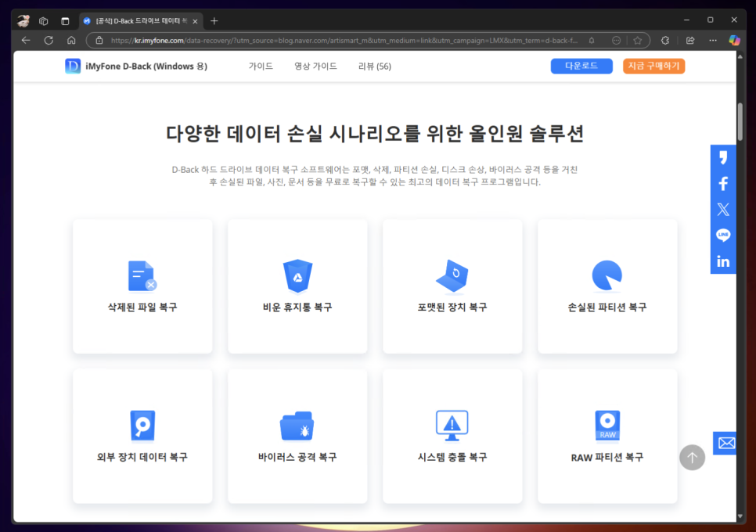The width and height of the screenshot is (756, 532).
Task: Select the system crash recovery monitor icon
Action: [x=452, y=426]
